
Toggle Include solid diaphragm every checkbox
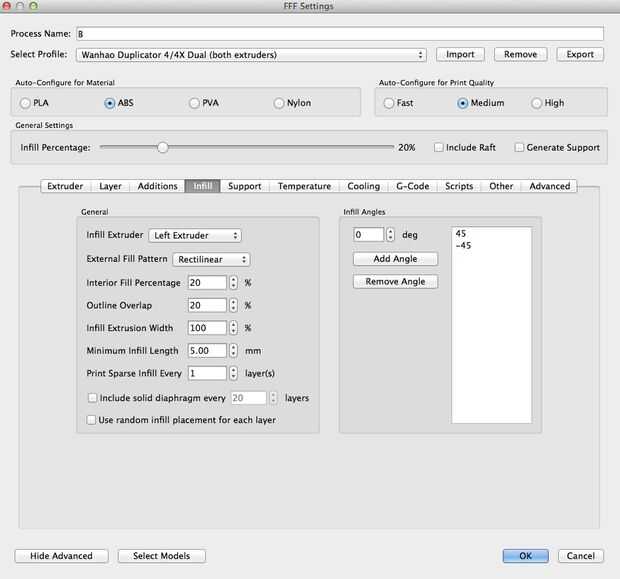(x=92, y=398)
